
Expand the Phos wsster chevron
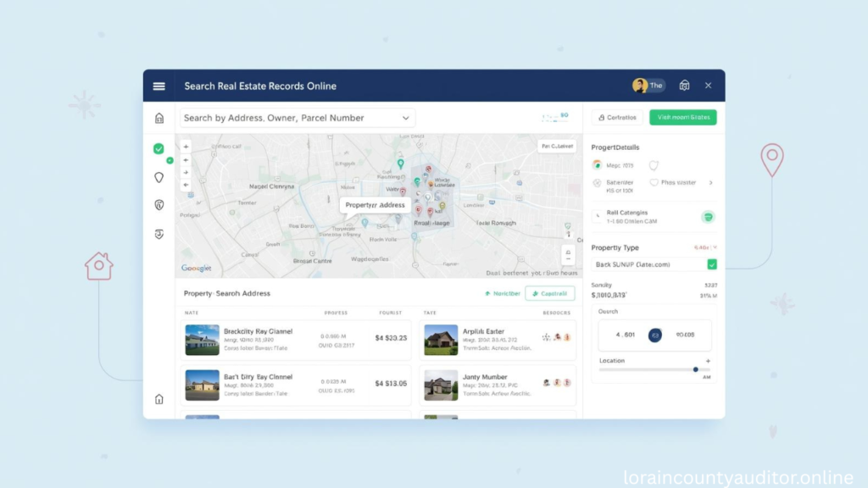coord(711,182)
